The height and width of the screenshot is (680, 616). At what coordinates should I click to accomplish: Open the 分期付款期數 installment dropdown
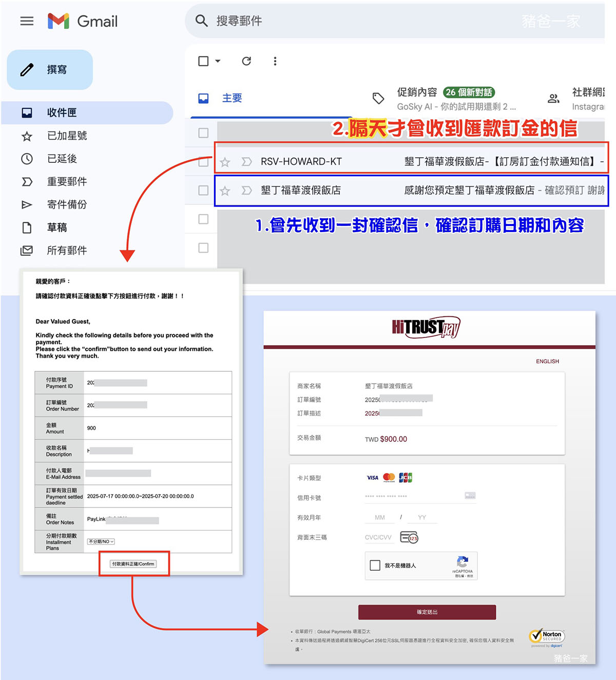(x=101, y=541)
